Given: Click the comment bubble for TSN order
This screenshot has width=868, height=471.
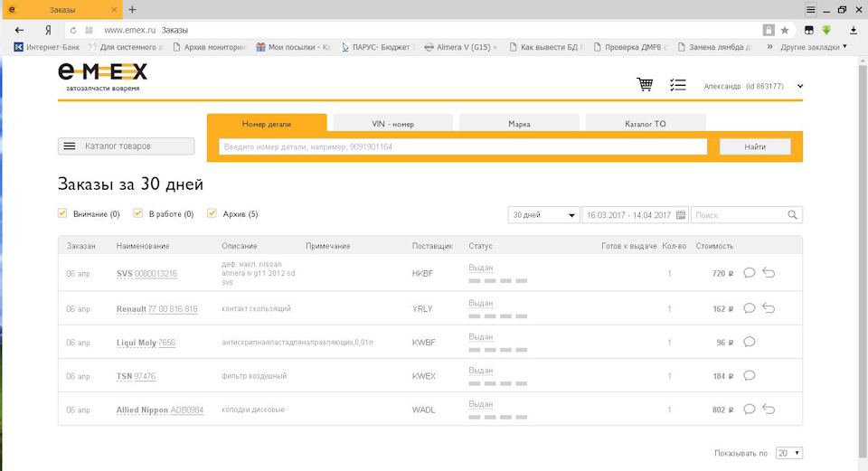Looking at the screenshot, I should pyautogui.click(x=749, y=376).
